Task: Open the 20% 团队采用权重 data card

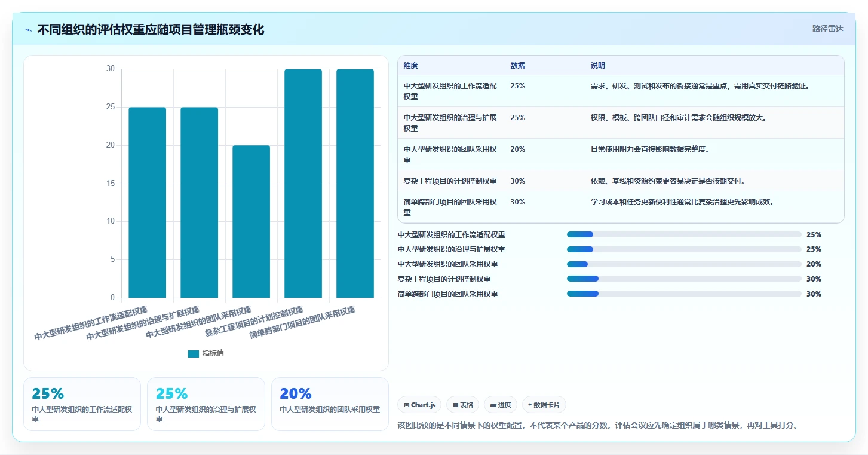Action: click(x=330, y=404)
